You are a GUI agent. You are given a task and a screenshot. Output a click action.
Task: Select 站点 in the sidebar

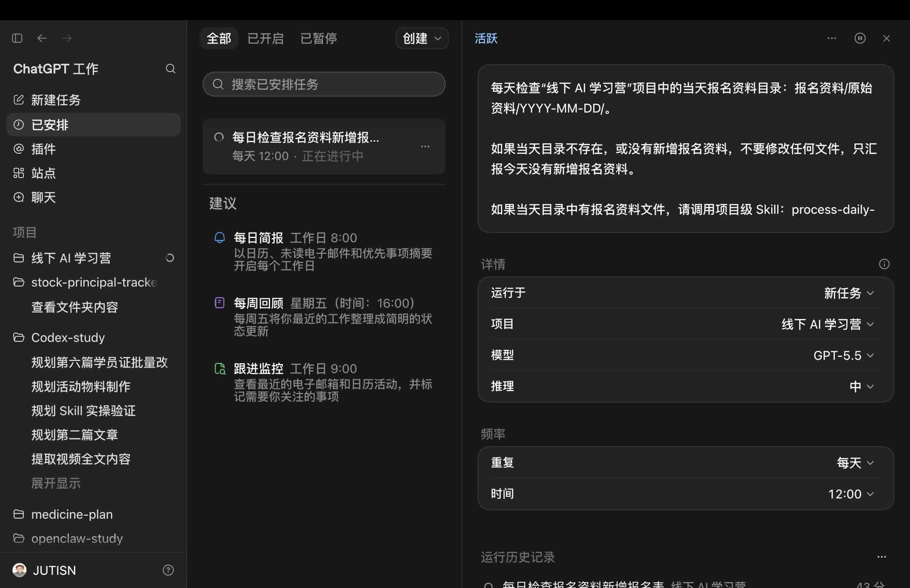[93, 173]
